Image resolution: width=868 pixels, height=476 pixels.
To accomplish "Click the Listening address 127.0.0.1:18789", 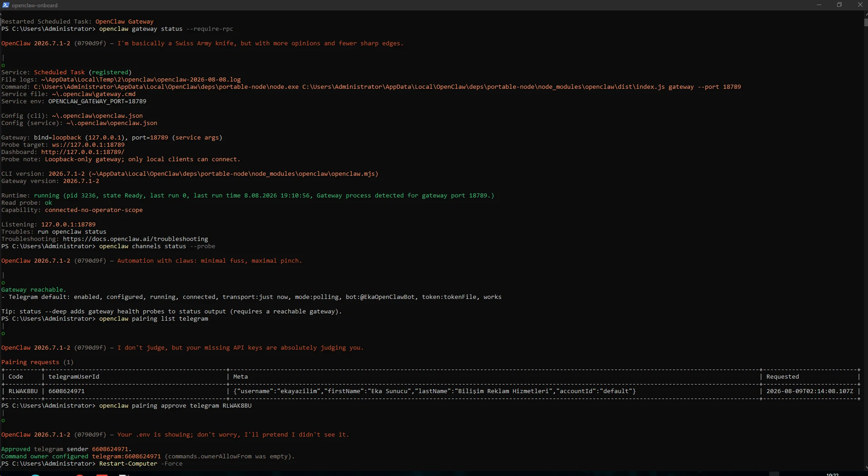I will (x=68, y=225).
